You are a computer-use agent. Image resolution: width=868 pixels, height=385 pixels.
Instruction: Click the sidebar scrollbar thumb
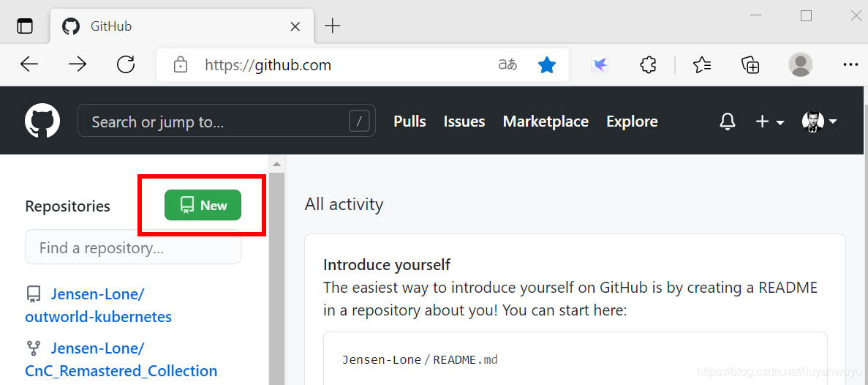277,279
